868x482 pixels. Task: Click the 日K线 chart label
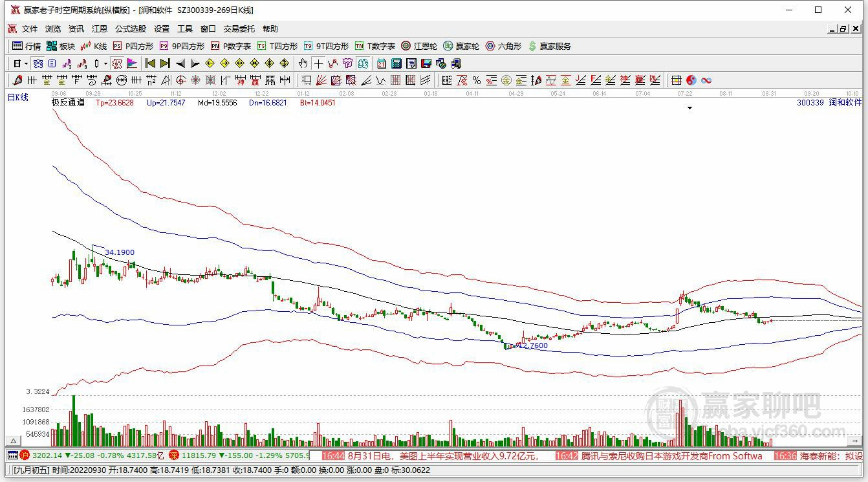tap(18, 98)
